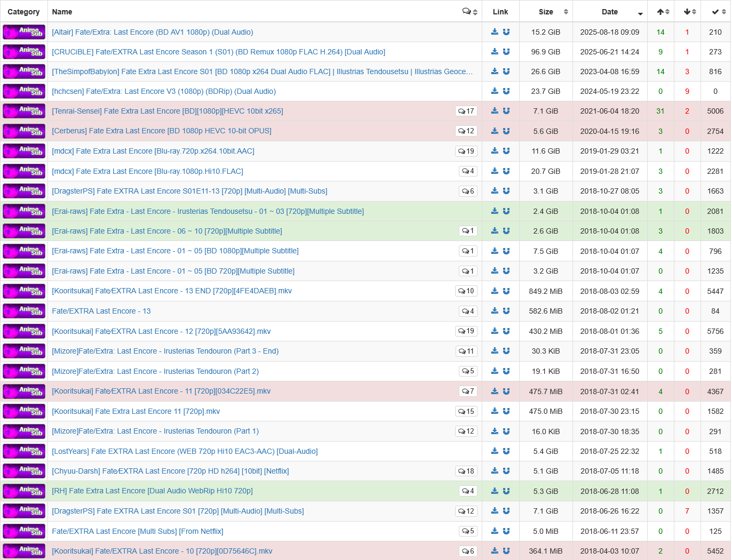This screenshot has height=560, width=732.
Task: Download torrent for [Kooritsukai] episode 12
Action: tap(495, 331)
